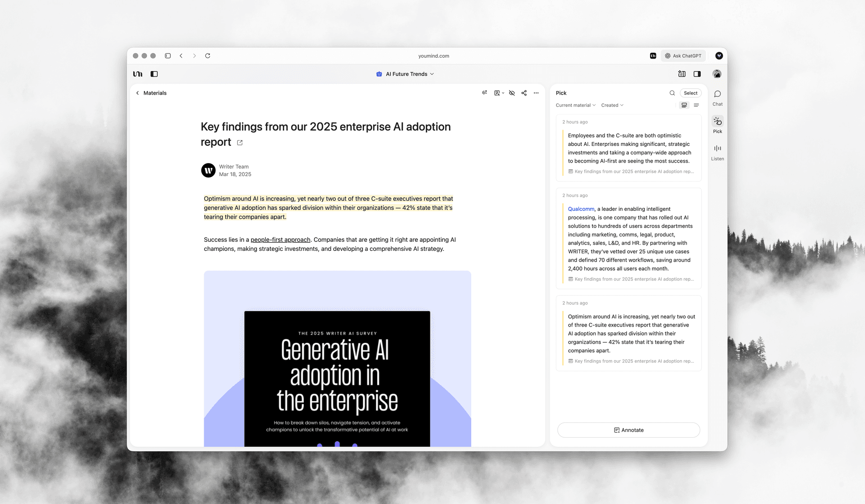
Task: Search picks with magnifier icon
Action: click(672, 93)
